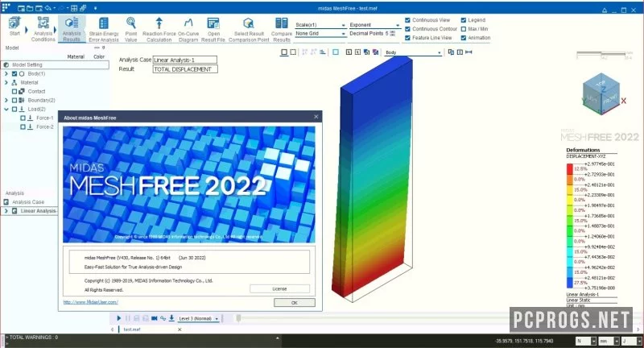This screenshot has height=348, width=644.
Task: Toggle the Animation checkbox
Action: coord(464,38)
